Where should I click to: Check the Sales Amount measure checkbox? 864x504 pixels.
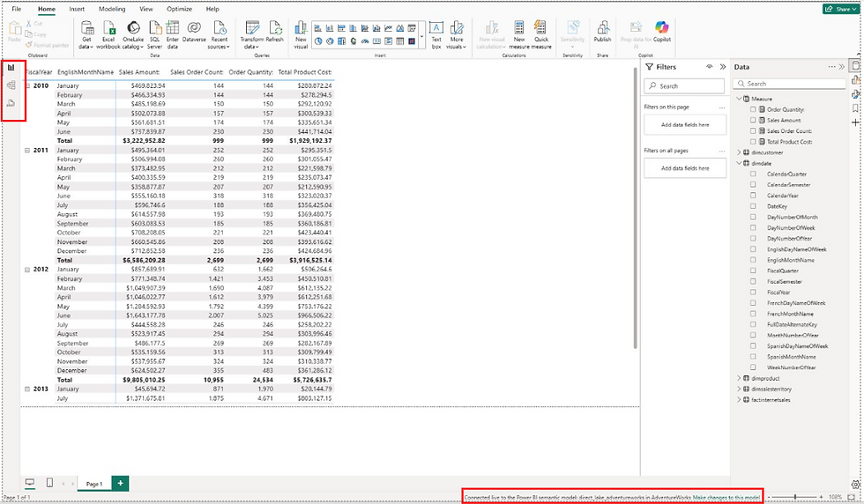click(x=753, y=120)
